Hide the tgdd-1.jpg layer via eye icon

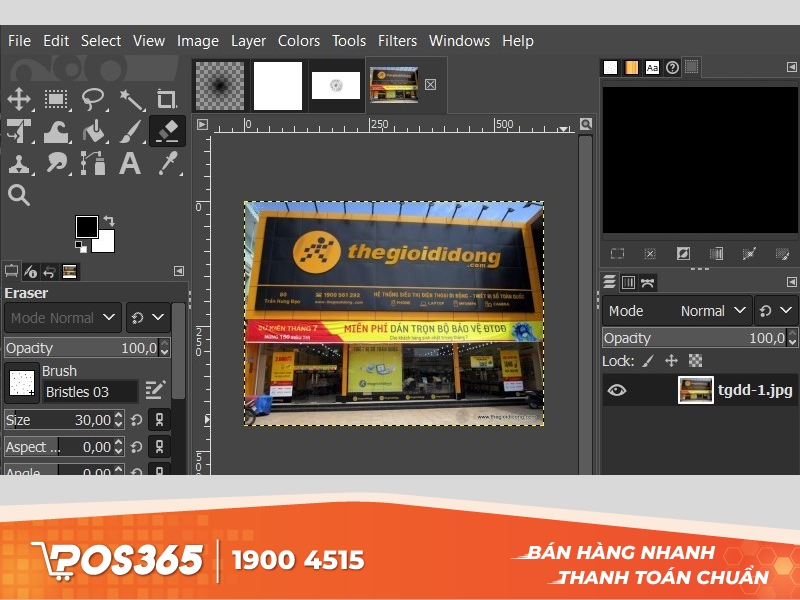[x=616, y=391]
